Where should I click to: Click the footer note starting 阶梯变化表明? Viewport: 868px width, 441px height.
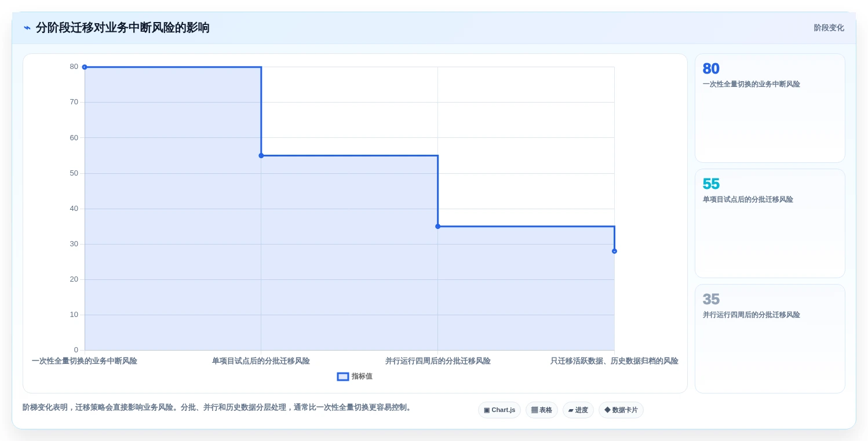coord(218,407)
